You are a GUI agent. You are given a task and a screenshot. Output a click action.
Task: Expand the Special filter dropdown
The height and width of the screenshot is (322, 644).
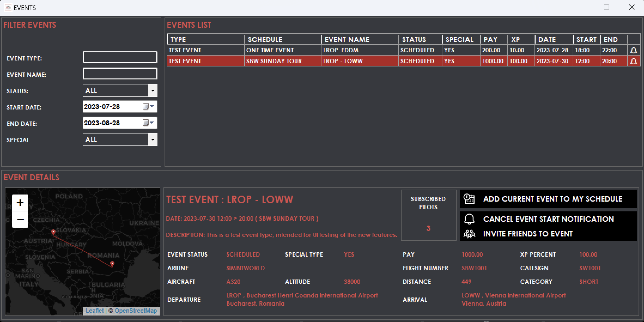153,140
